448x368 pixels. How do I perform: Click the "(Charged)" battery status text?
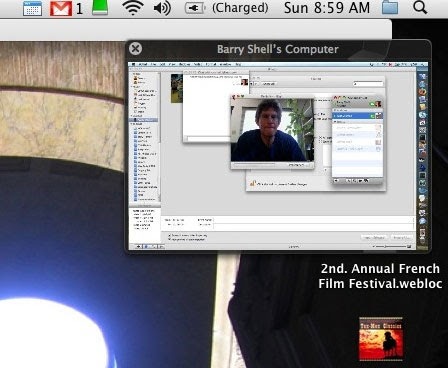point(240,8)
